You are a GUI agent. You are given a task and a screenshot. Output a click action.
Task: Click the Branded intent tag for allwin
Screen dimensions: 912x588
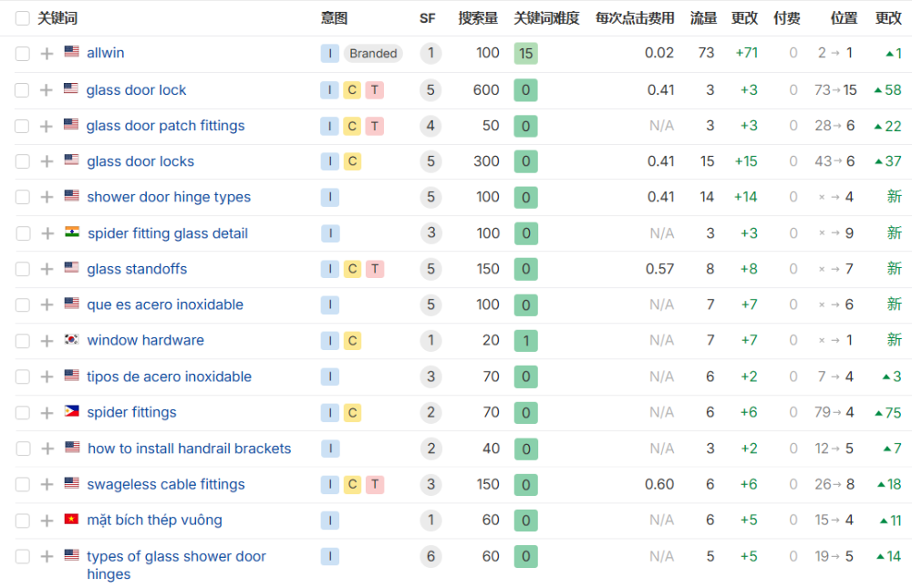pos(373,54)
